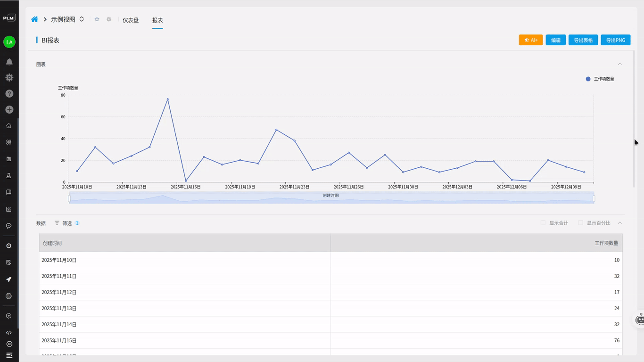Open the LA user avatar menu
This screenshot has width=644, height=362.
pos(9,42)
